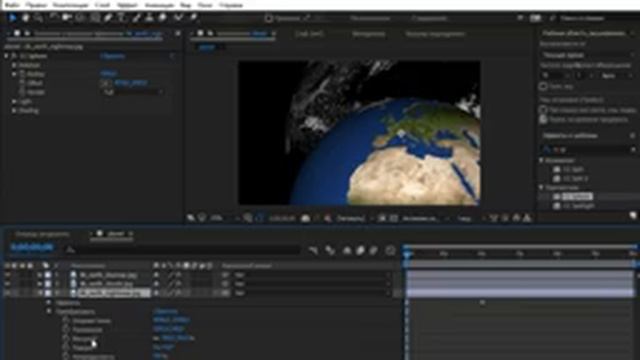This screenshot has height=360, width=640.
Task: Select the Clone Stamp tool
Action: [x=150, y=18]
